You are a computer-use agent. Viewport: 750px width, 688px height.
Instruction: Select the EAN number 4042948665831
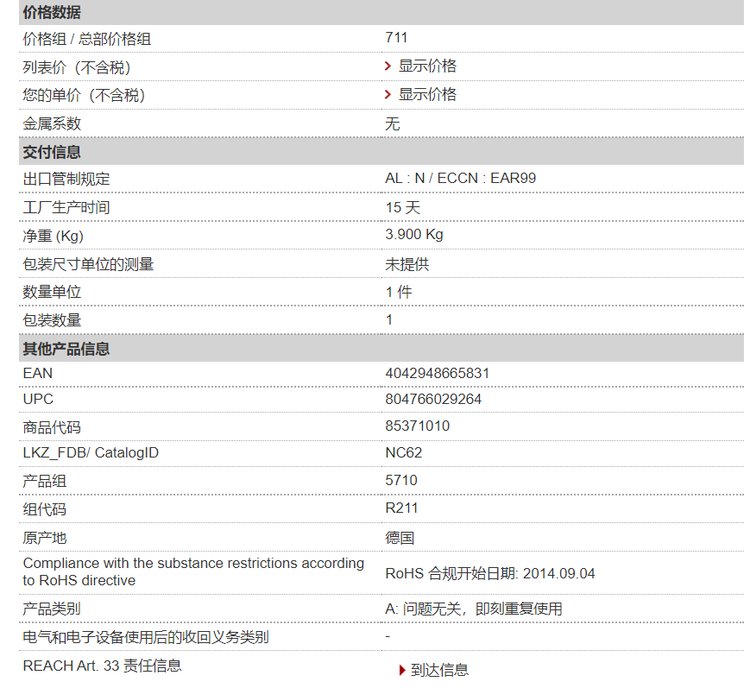437,373
